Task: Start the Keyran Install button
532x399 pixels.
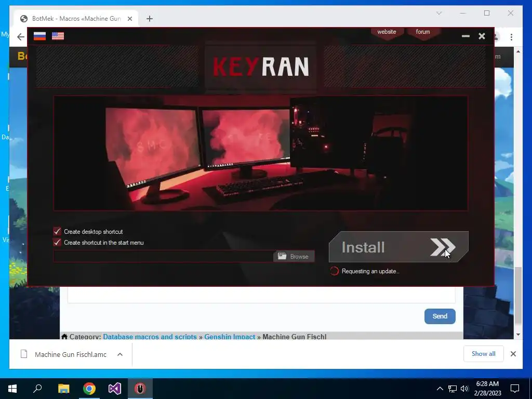Action: click(398, 247)
